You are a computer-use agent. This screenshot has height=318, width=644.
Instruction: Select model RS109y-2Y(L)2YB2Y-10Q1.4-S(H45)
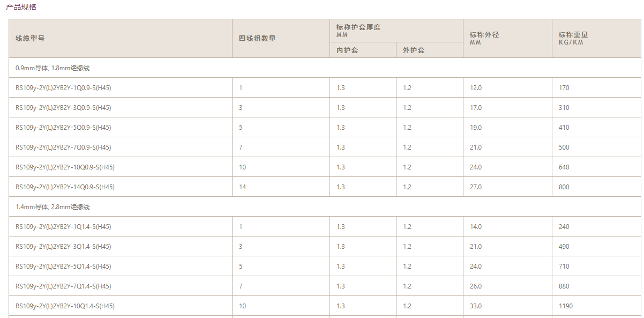coord(65,306)
